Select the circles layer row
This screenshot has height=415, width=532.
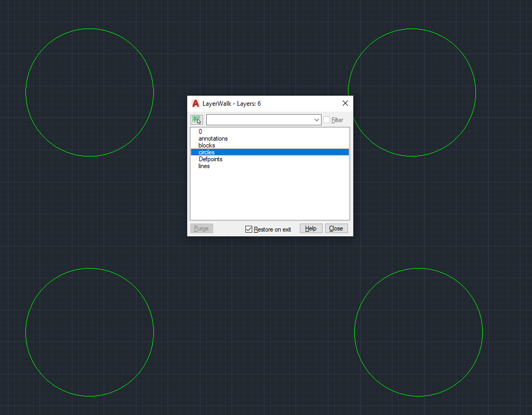(270, 152)
